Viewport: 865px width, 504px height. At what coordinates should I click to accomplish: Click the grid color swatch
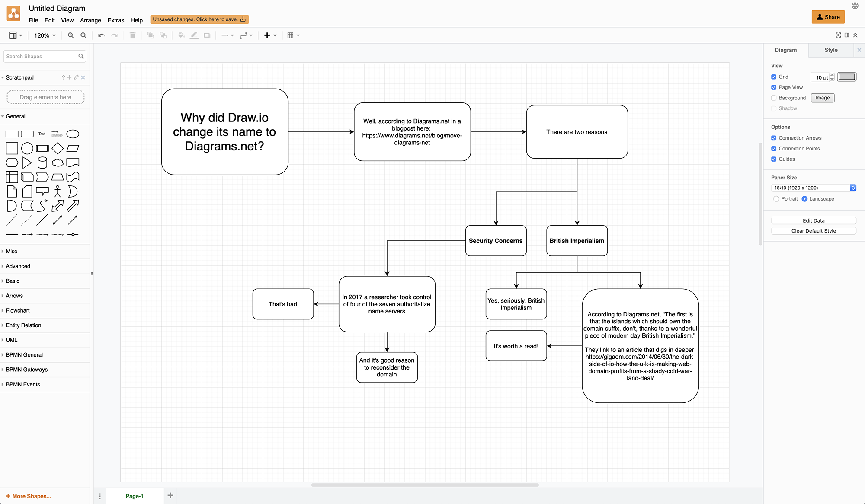click(x=846, y=77)
